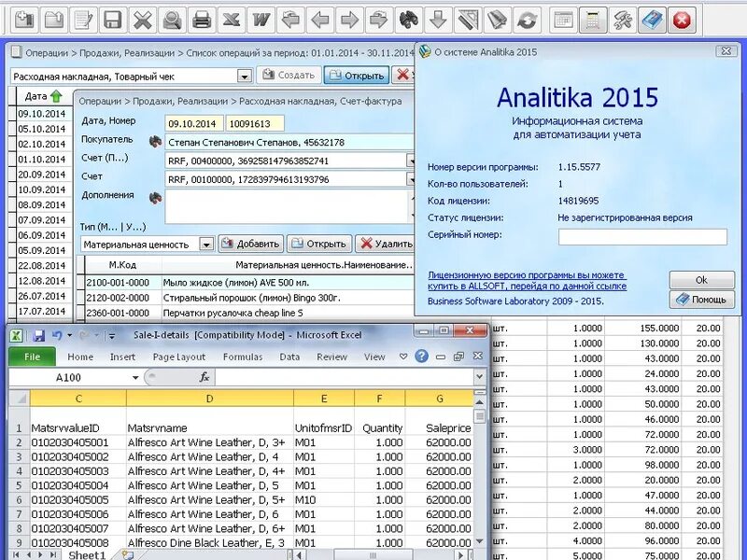This screenshot has height=560, width=747.
Task: Open the calendar toolbar icon
Action: [564, 20]
